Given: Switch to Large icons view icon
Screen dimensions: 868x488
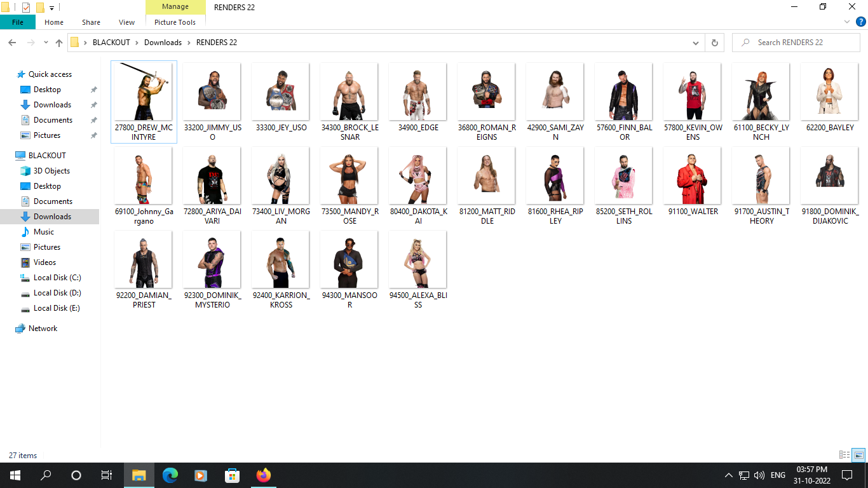Looking at the screenshot, I should [858, 455].
